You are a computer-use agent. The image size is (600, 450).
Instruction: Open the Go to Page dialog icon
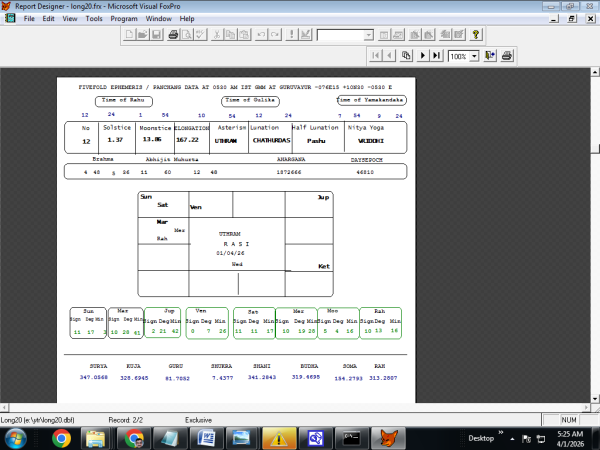coord(407,56)
